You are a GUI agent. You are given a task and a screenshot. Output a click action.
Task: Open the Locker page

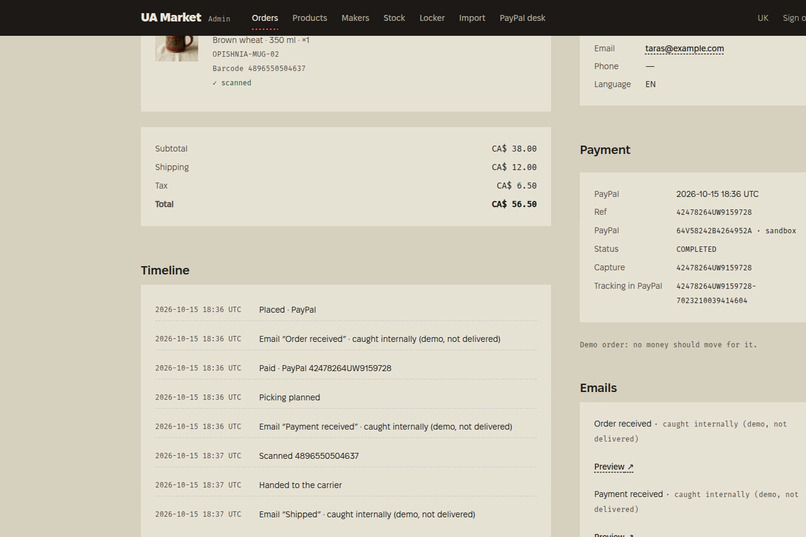(432, 18)
